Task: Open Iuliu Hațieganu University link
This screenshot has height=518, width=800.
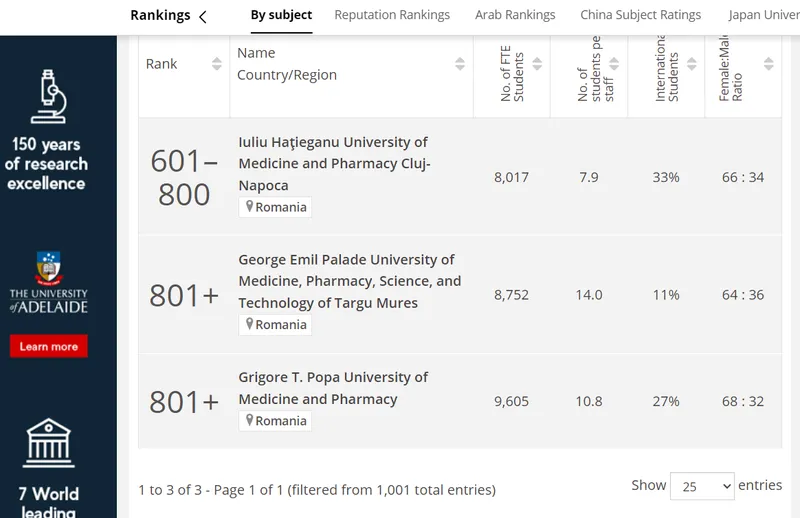Action: [x=334, y=163]
